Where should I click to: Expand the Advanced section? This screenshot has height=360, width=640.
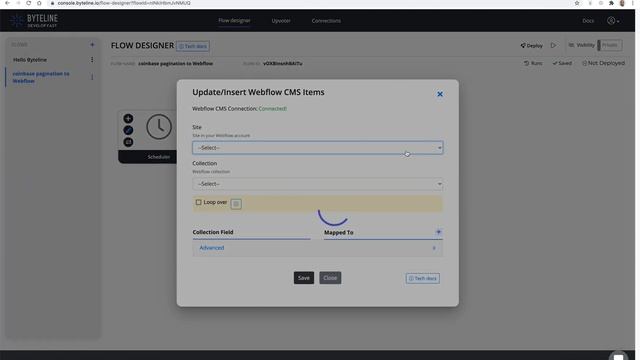point(318,248)
